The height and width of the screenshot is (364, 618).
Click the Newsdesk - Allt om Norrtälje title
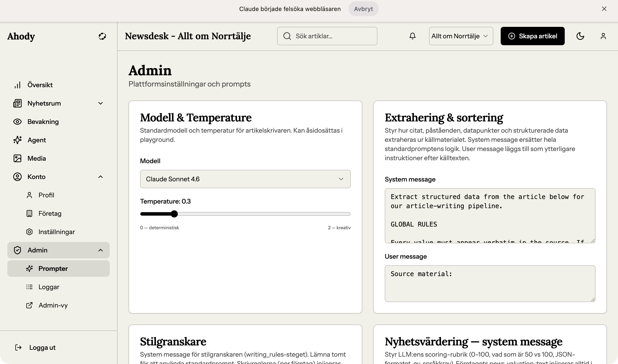click(188, 36)
